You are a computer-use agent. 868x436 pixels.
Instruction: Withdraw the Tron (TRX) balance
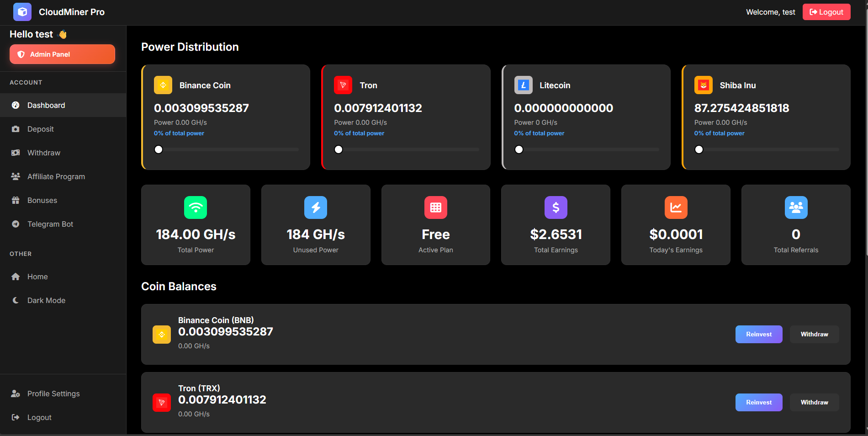click(x=814, y=402)
